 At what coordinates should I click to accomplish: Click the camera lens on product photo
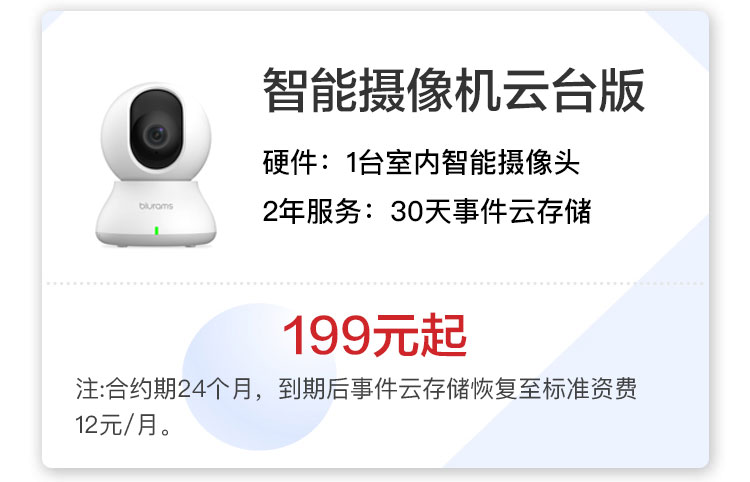coord(156,135)
